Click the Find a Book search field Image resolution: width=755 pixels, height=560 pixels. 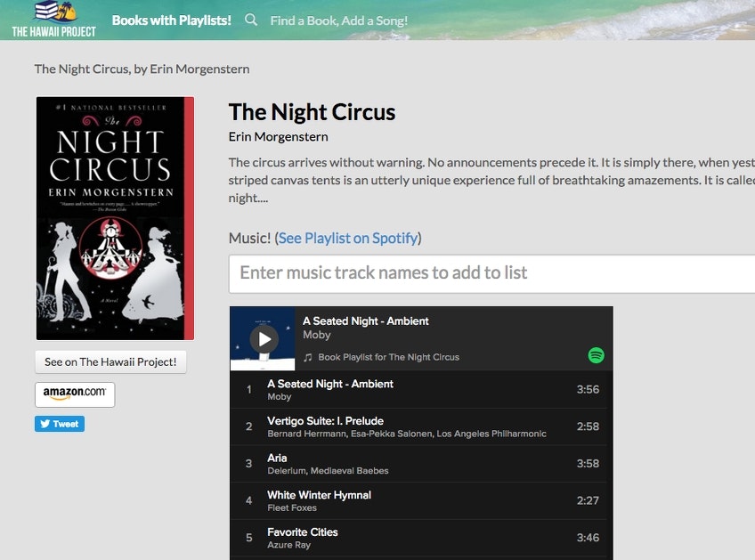(x=338, y=20)
